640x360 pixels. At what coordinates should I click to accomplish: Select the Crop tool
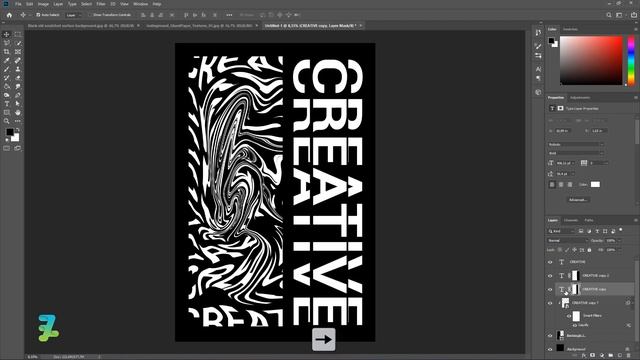click(x=7, y=52)
